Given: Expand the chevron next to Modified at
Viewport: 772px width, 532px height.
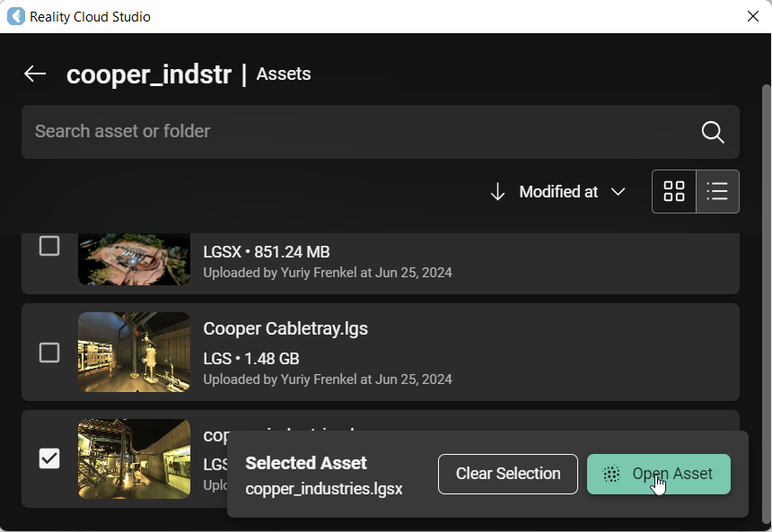Looking at the screenshot, I should pyautogui.click(x=618, y=192).
